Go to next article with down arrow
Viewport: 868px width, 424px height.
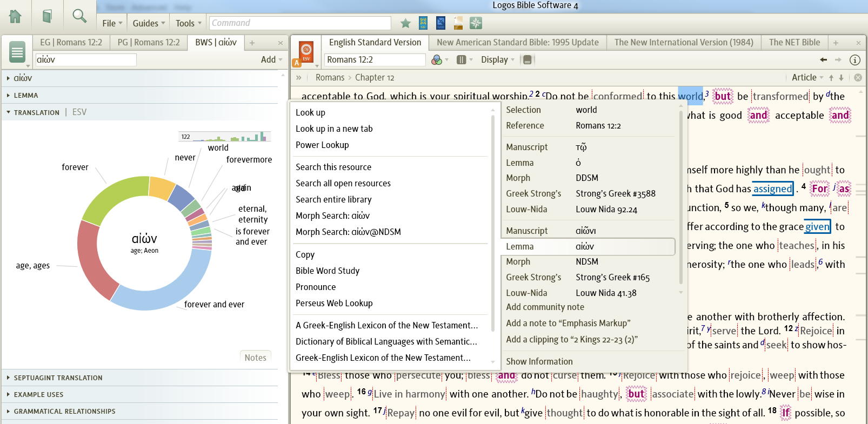tap(841, 78)
